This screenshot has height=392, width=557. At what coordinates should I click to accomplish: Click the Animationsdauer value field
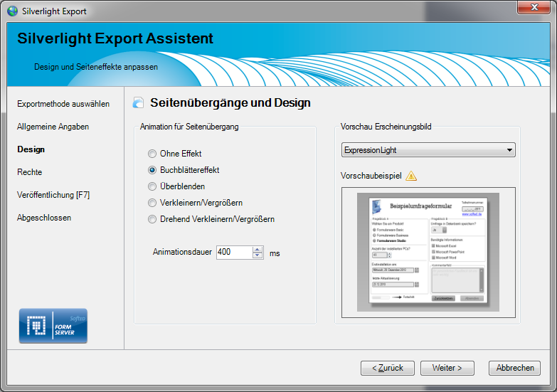[234, 252]
